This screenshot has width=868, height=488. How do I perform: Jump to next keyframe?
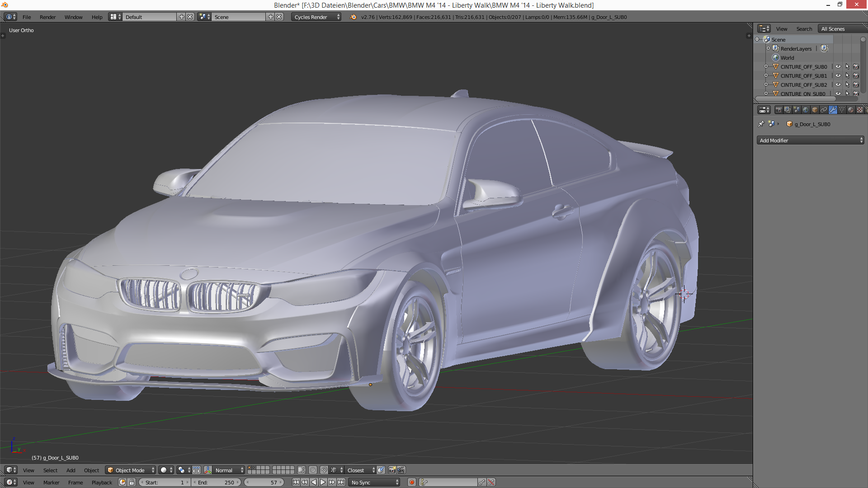pos(332,482)
